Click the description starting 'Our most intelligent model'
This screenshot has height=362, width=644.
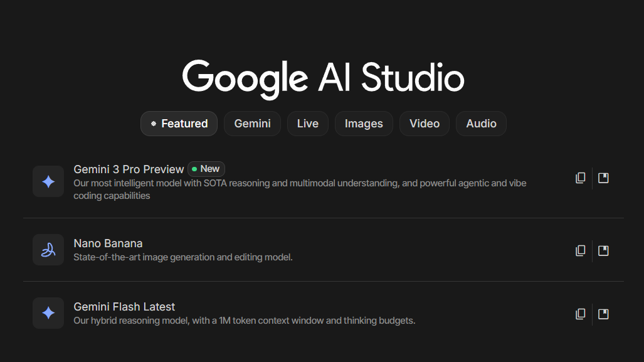[300, 189]
